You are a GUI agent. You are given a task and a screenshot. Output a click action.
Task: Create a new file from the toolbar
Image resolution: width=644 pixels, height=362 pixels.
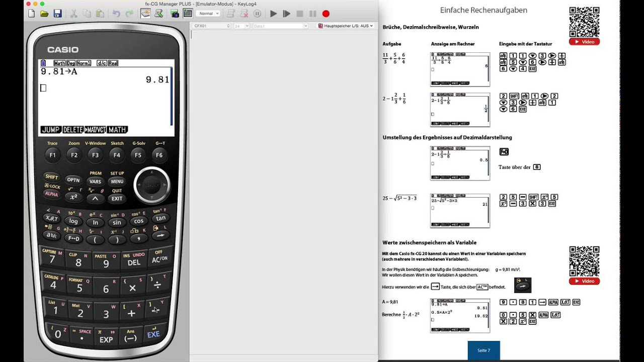pyautogui.click(x=31, y=14)
